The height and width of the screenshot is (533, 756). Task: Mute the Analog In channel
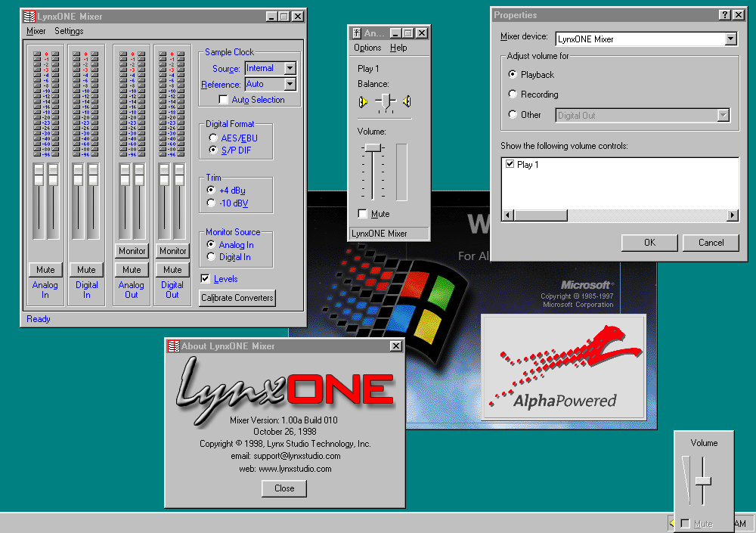(45, 270)
